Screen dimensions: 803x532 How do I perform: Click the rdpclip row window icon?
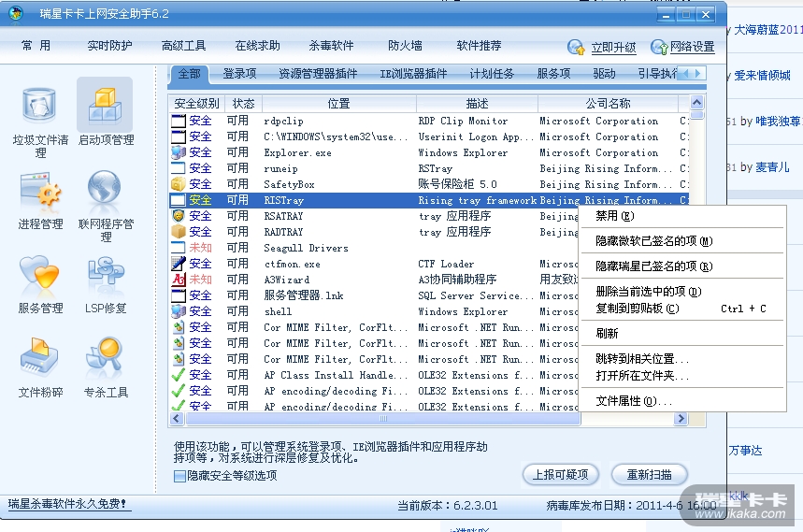(179, 121)
